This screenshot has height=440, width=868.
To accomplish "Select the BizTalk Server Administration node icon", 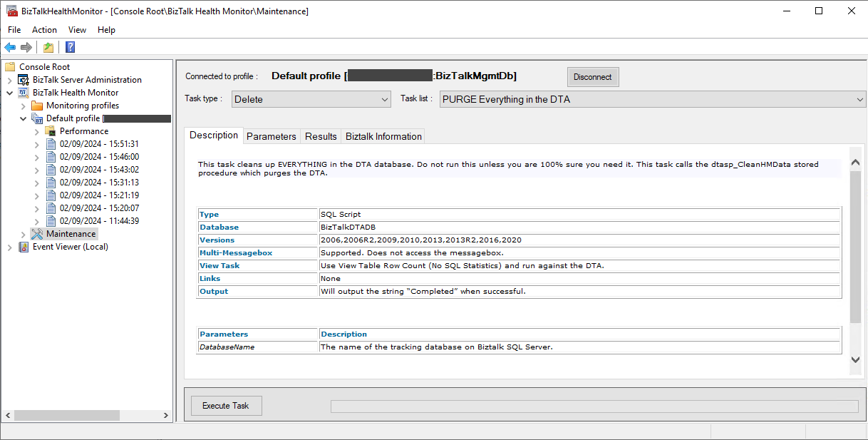I will click(x=24, y=80).
